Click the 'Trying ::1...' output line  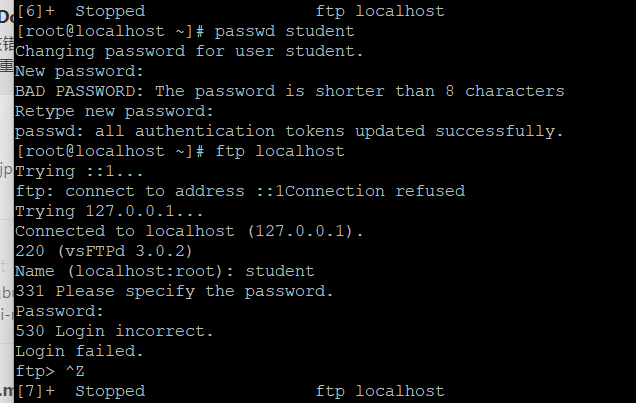[x=79, y=171]
